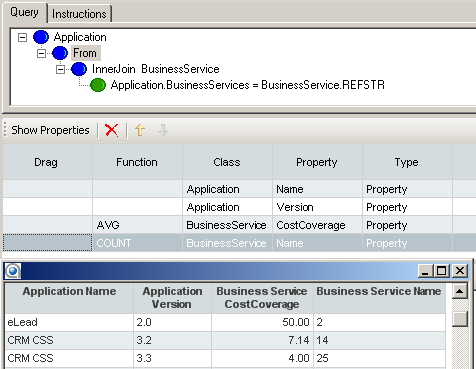The width and height of the screenshot is (476, 369).
Task: Switch to the Query tab
Action: tap(24, 12)
